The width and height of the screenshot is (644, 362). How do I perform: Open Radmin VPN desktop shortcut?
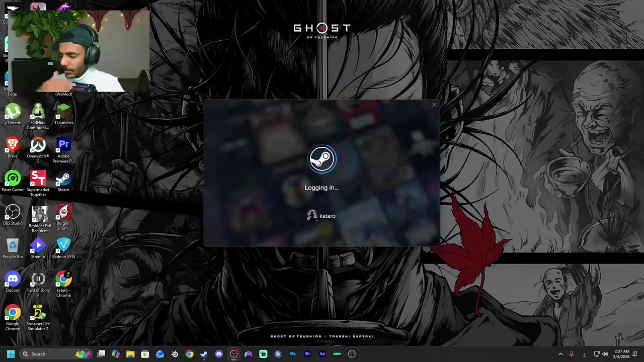(63, 248)
